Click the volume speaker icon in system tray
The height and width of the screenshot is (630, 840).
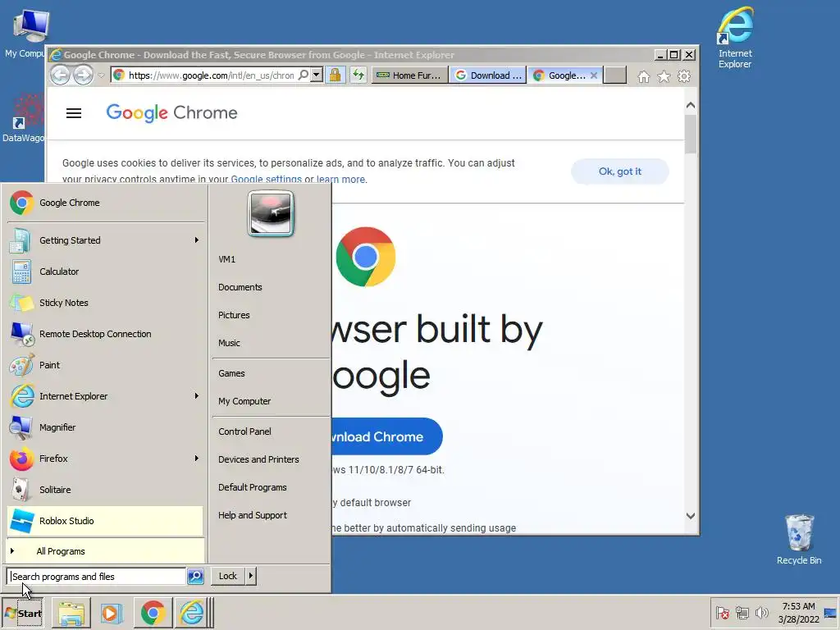(761, 613)
